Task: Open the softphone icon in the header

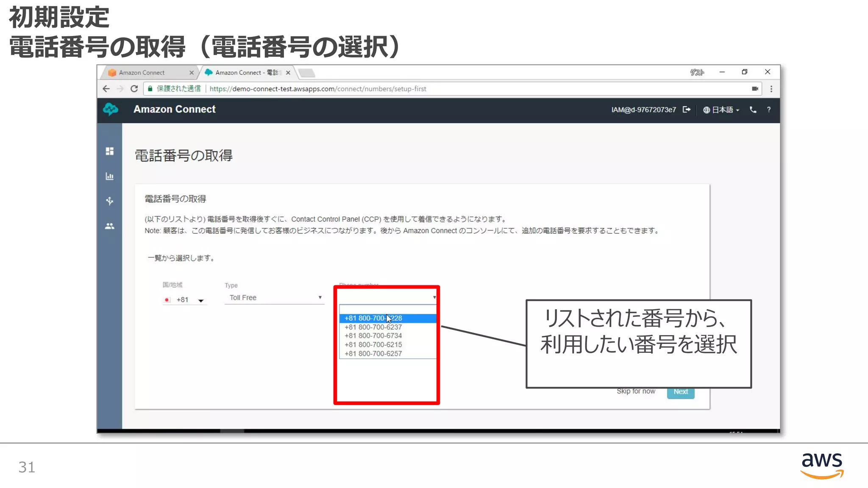Action: [753, 110]
